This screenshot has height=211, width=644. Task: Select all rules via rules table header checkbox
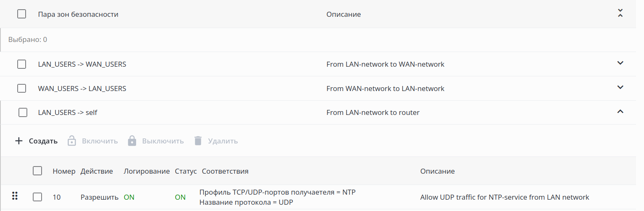[x=37, y=171]
